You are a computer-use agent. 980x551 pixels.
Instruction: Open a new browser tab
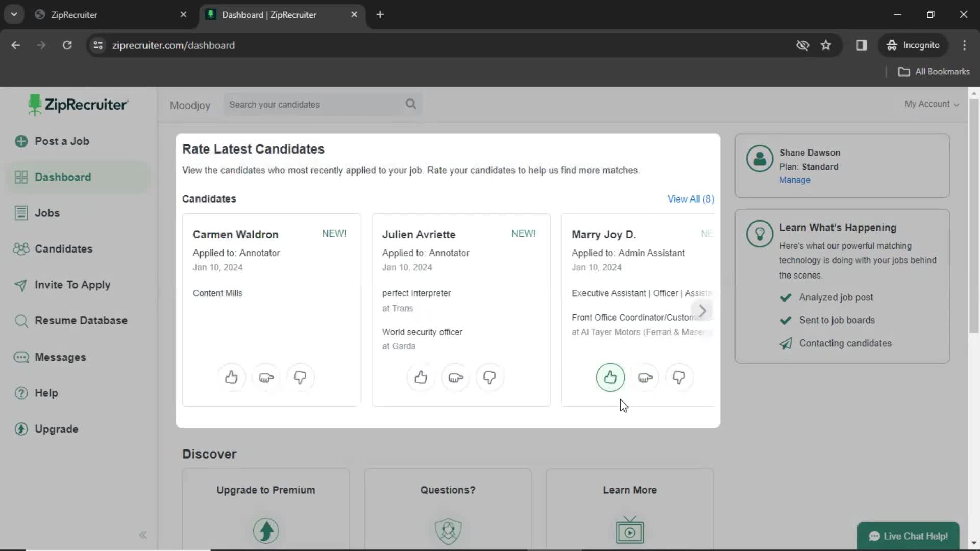pyautogui.click(x=380, y=15)
